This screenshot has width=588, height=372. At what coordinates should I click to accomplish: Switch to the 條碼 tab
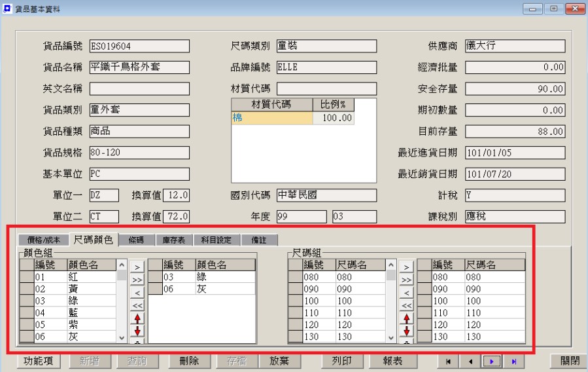pyautogui.click(x=136, y=240)
